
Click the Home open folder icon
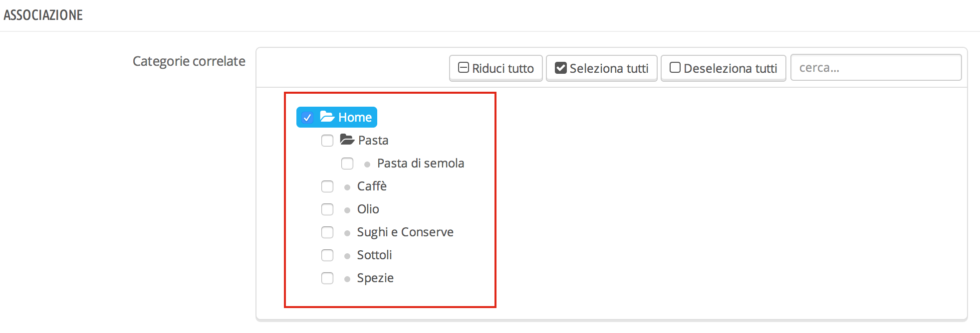[x=327, y=117]
